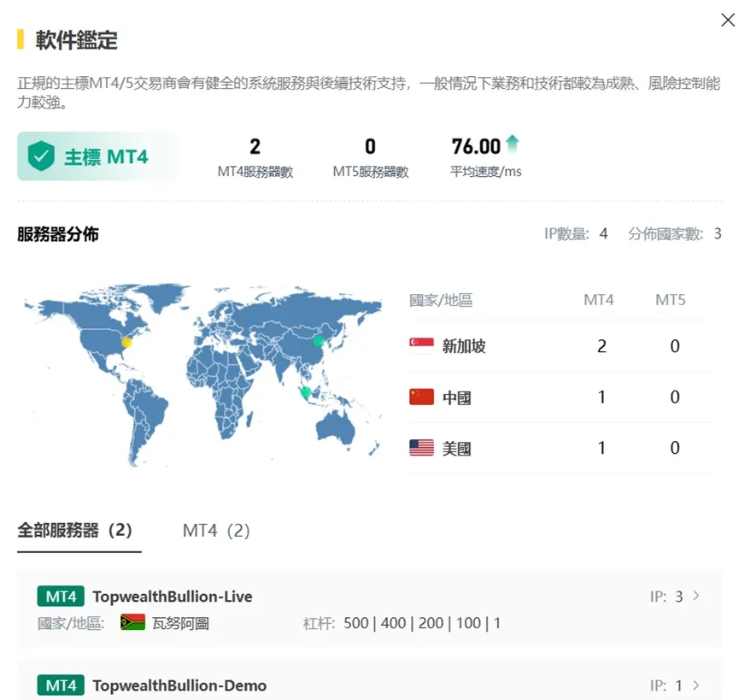Click MT4 count 2 in 新加坡 row
The image size is (739, 700).
(x=601, y=346)
